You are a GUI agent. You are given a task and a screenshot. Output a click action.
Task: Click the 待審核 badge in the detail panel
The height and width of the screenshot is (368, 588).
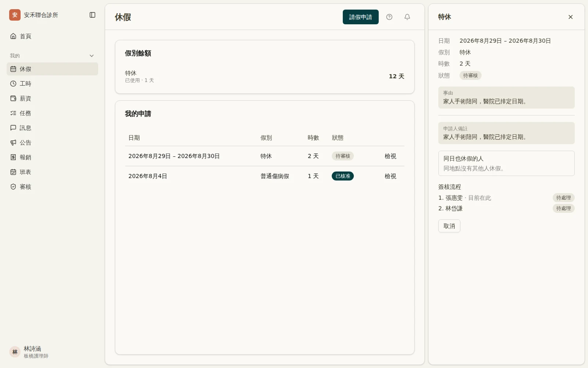click(x=470, y=75)
